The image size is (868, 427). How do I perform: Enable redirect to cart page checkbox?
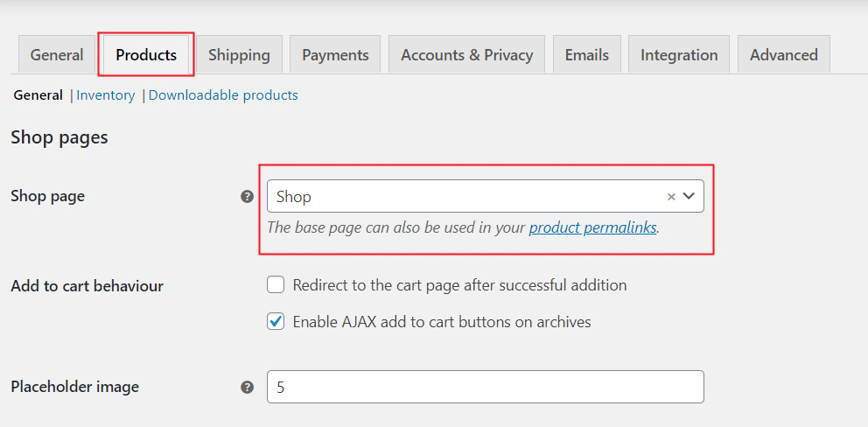[x=276, y=285]
